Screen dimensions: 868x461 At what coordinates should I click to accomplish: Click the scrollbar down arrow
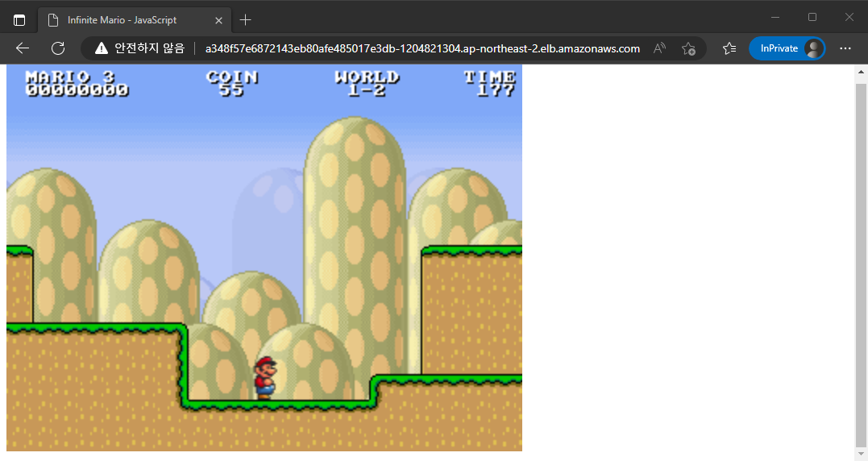click(x=861, y=455)
